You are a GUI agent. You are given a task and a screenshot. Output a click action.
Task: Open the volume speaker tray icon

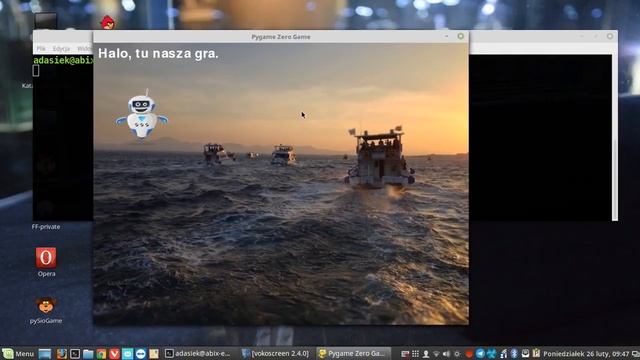point(447,353)
